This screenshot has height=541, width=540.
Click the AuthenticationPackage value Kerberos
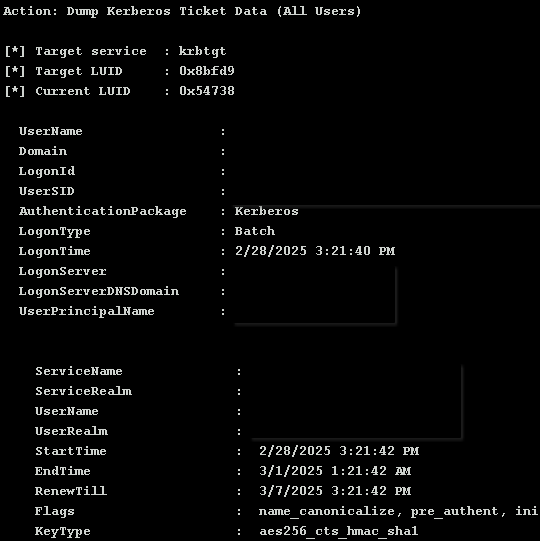(x=266, y=211)
